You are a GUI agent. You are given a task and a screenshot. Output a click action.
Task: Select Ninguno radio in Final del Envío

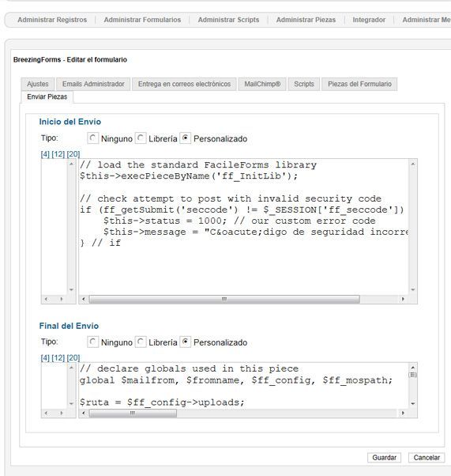pos(92,342)
